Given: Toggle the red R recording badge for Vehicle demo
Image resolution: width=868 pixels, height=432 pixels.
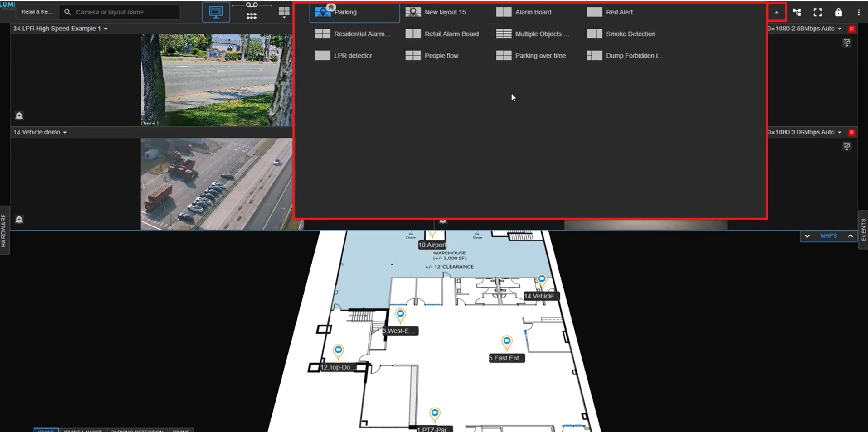Looking at the screenshot, I should click(852, 132).
